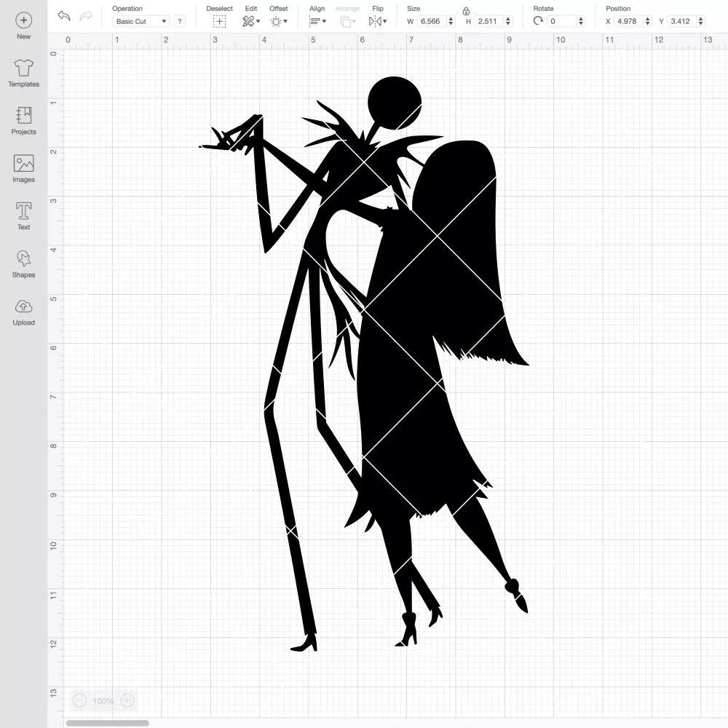Click the Width value field

[431, 21]
